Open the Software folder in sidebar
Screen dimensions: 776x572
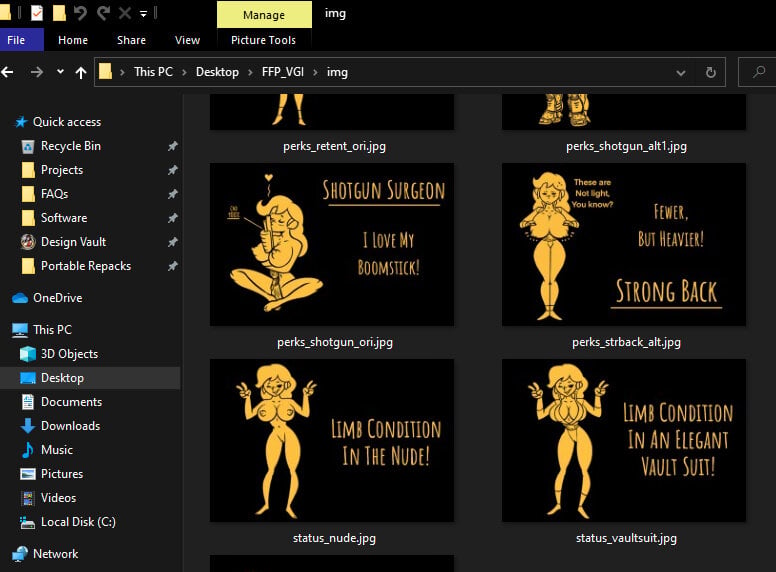64,218
